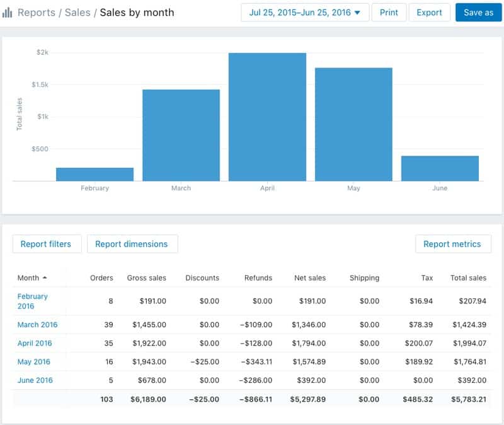This screenshot has height=425, width=504.
Task: Click the June bar in the chart
Action: point(440,168)
